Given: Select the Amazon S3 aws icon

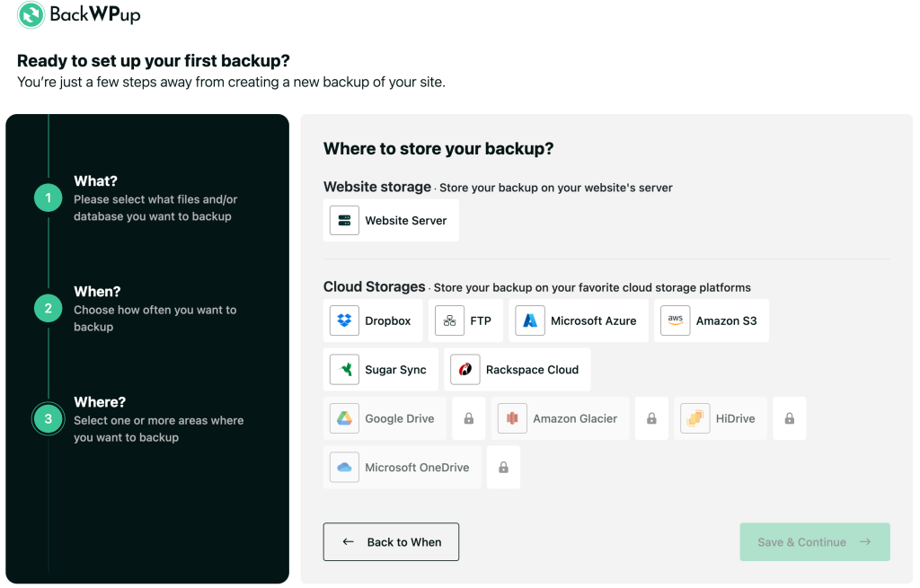Looking at the screenshot, I should tap(676, 320).
